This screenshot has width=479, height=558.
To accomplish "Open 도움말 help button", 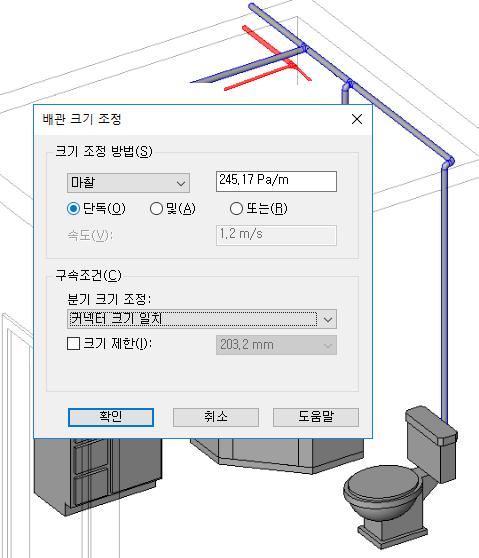I will coord(316,417).
